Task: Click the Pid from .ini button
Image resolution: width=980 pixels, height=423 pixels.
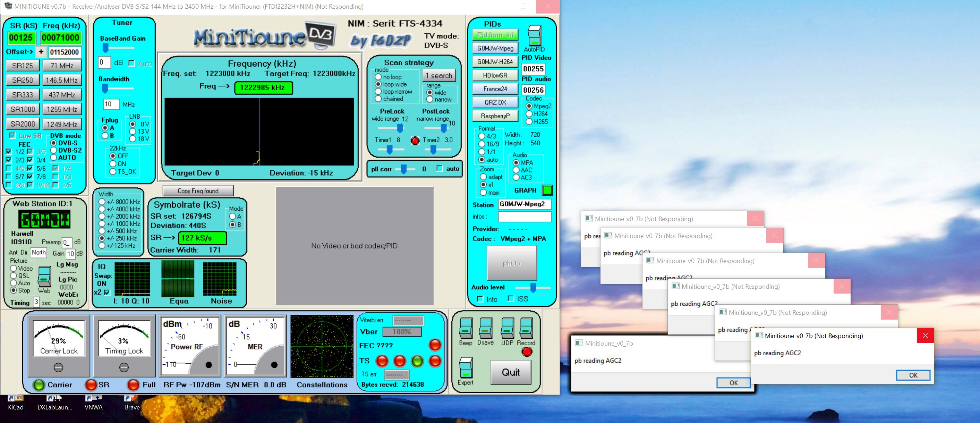Action: point(495,35)
